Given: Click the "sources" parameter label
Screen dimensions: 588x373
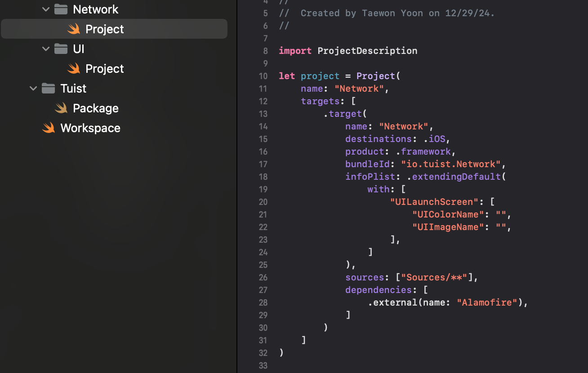Looking at the screenshot, I should (365, 277).
